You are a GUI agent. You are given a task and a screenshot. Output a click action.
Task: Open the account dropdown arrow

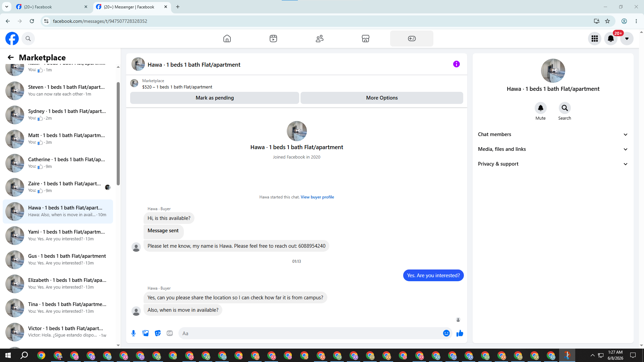[627, 39]
